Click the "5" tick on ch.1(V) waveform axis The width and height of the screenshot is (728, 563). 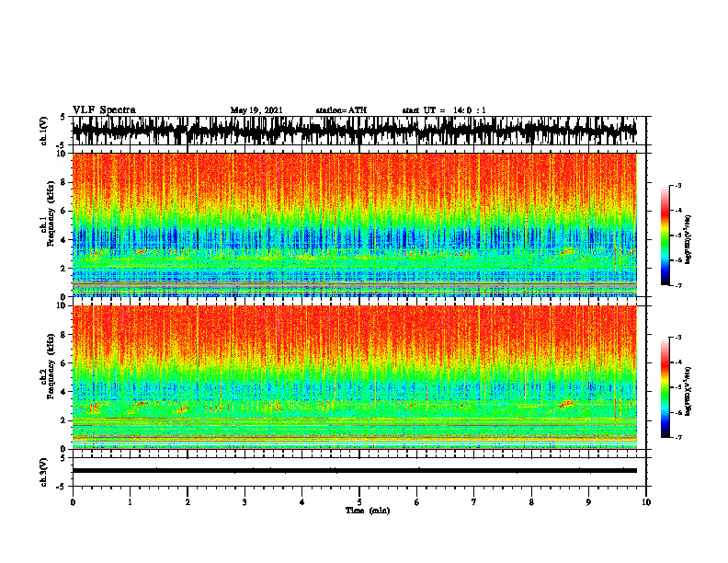63,117
